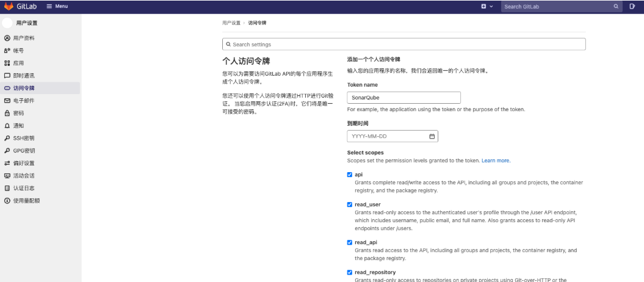Open the calendar date picker icon
The width and height of the screenshot is (644, 282).
(x=432, y=136)
